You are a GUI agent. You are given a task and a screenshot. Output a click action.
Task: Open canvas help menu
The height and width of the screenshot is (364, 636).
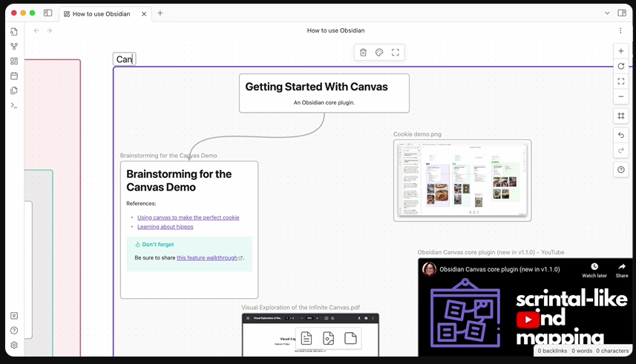(621, 170)
